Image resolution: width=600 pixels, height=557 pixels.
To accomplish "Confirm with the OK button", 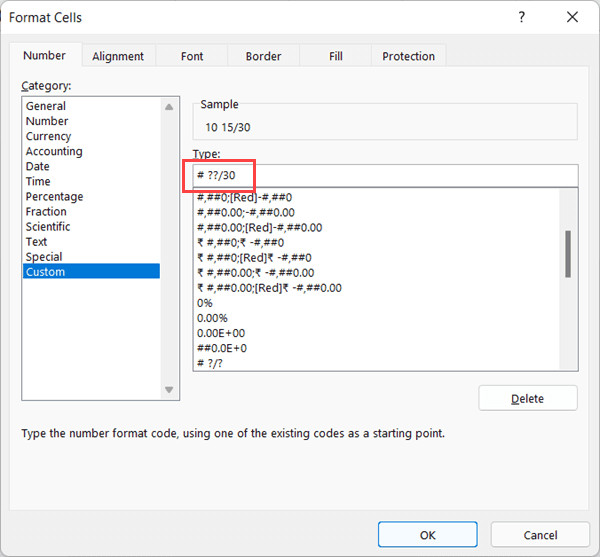I will pos(427,535).
